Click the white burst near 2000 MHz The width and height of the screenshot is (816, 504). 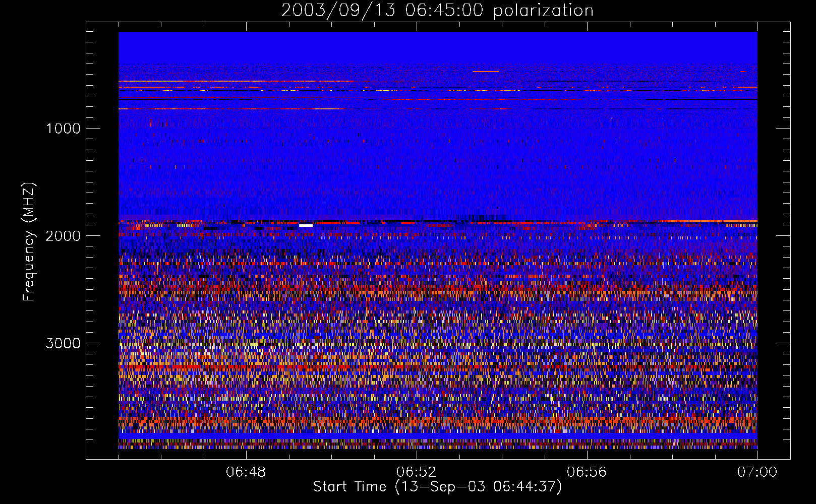coord(306,225)
